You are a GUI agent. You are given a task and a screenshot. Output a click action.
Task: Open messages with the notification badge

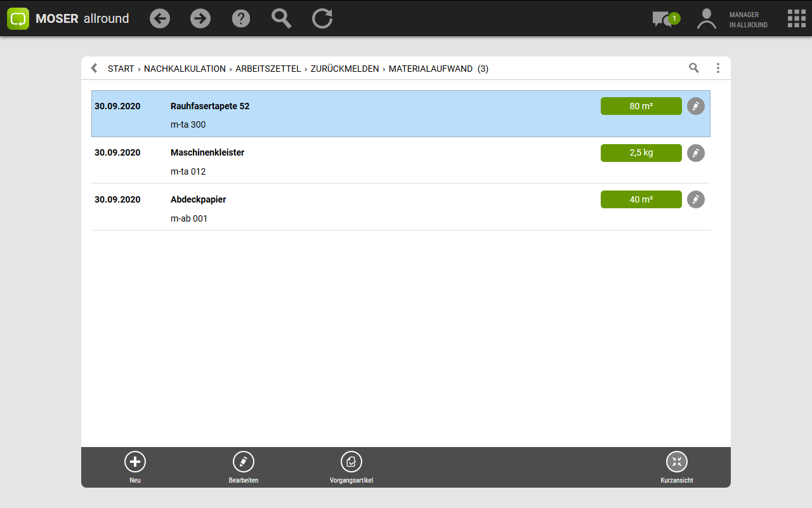pos(664,19)
